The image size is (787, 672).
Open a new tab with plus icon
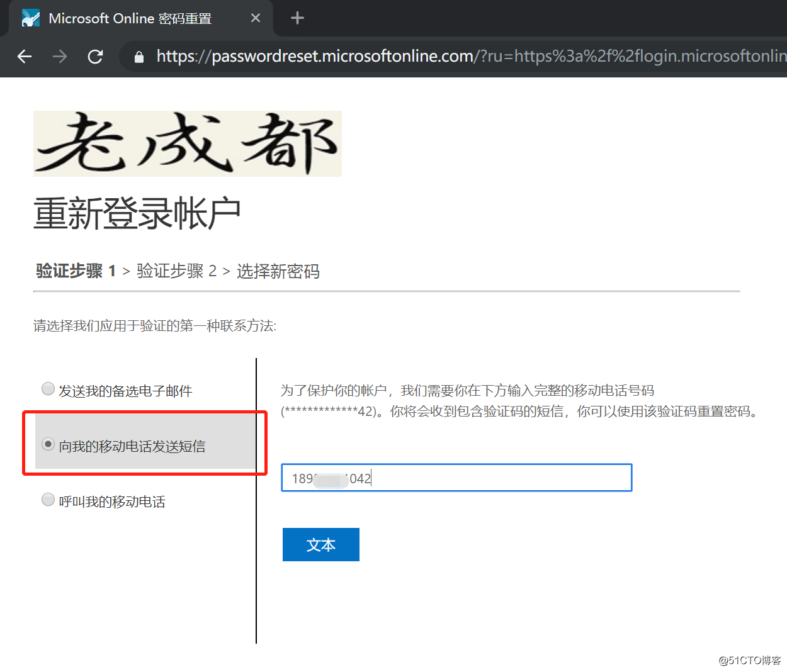(x=297, y=18)
